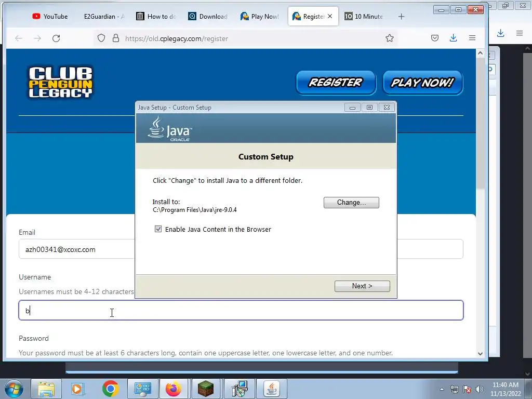
Task: Click the REGISTER button on page
Action: click(336, 83)
